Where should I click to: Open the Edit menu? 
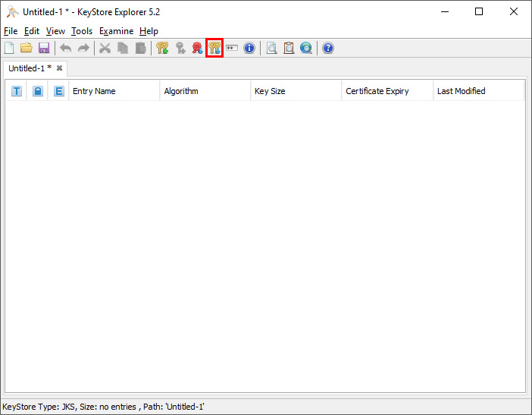pyautogui.click(x=32, y=31)
